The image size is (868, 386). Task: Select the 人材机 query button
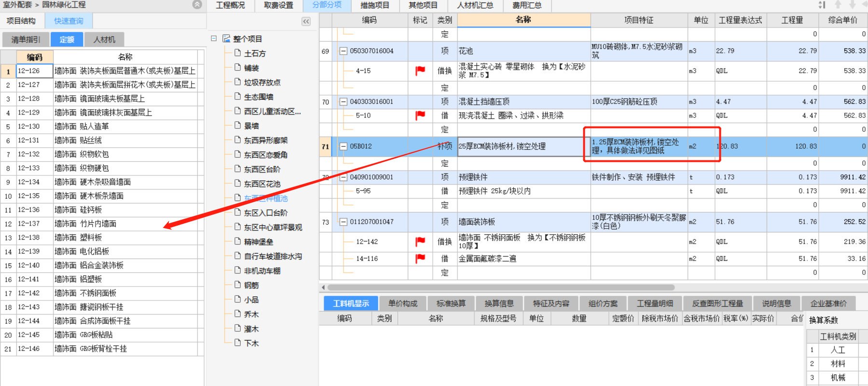coord(105,40)
